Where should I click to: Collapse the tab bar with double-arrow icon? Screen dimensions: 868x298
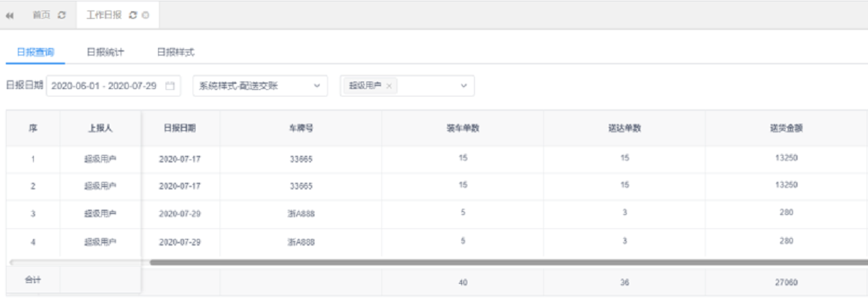pos(10,16)
